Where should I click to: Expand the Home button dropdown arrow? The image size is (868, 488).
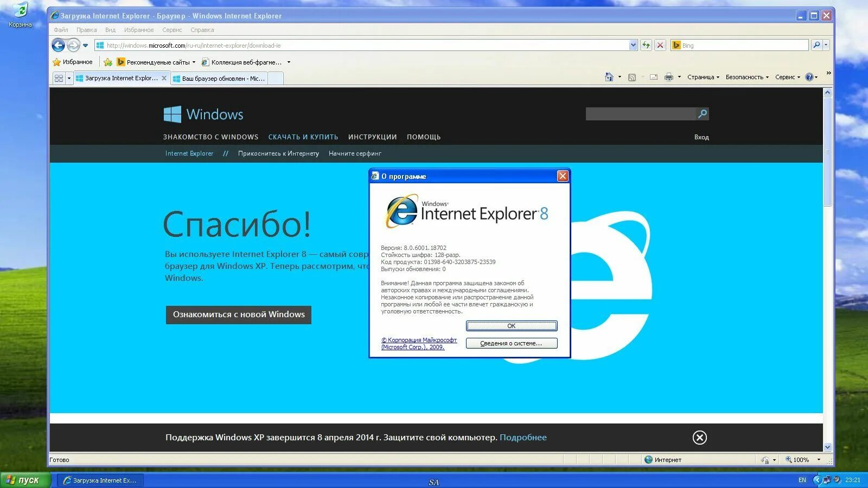click(x=620, y=77)
